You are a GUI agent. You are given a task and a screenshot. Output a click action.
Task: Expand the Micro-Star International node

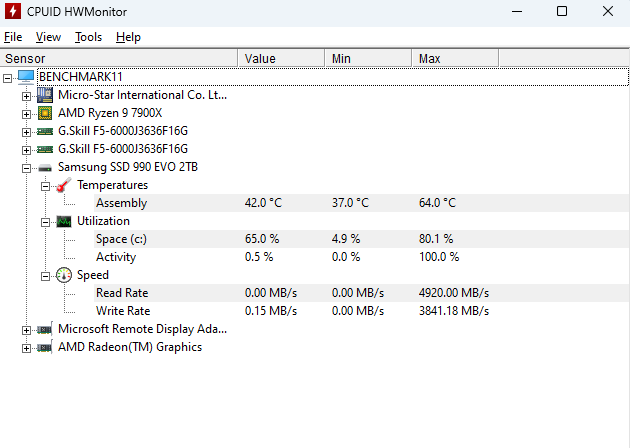pyautogui.click(x=27, y=95)
